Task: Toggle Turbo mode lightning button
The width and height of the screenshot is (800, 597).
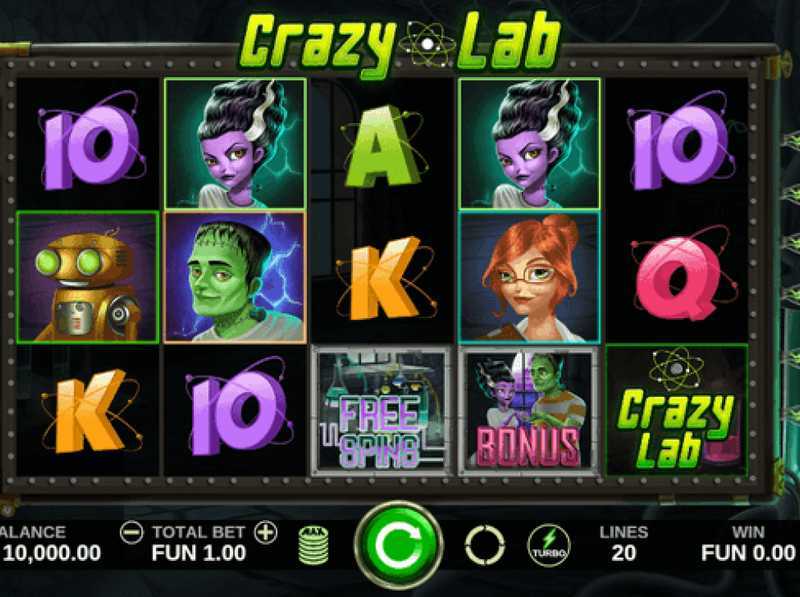Action: click(549, 545)
